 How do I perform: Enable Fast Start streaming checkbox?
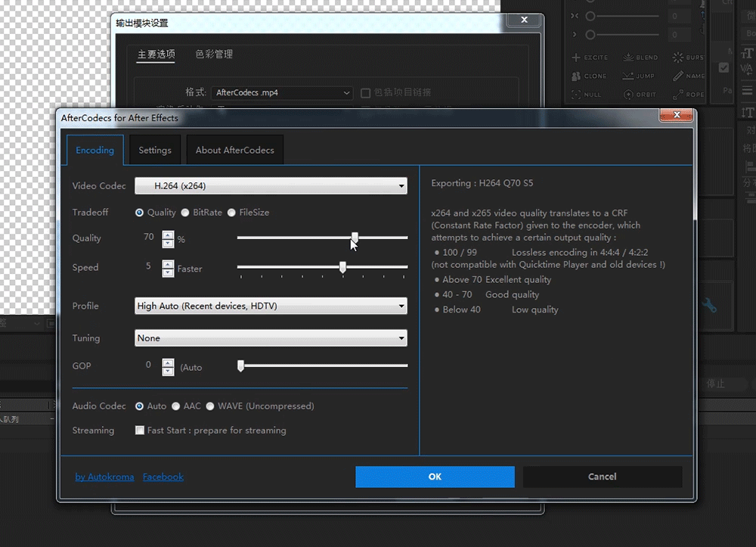[x=140, y=430]
